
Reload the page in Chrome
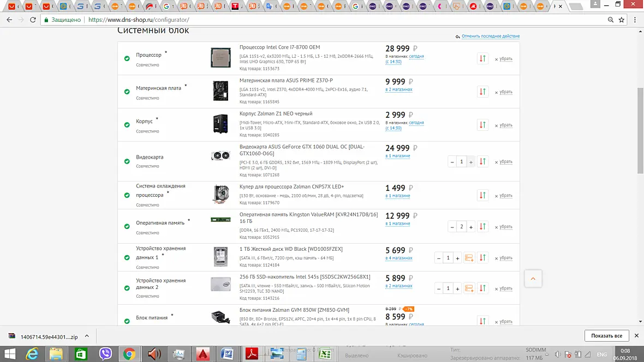(x=33, y=20)
